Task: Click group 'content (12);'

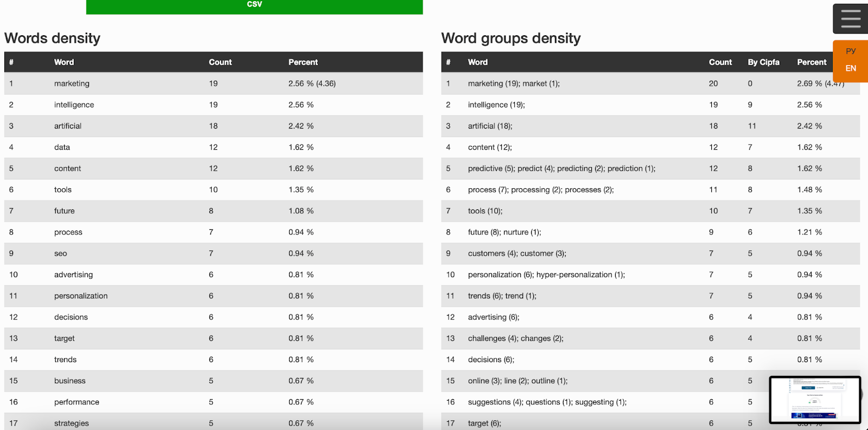Action: (490, 147)
